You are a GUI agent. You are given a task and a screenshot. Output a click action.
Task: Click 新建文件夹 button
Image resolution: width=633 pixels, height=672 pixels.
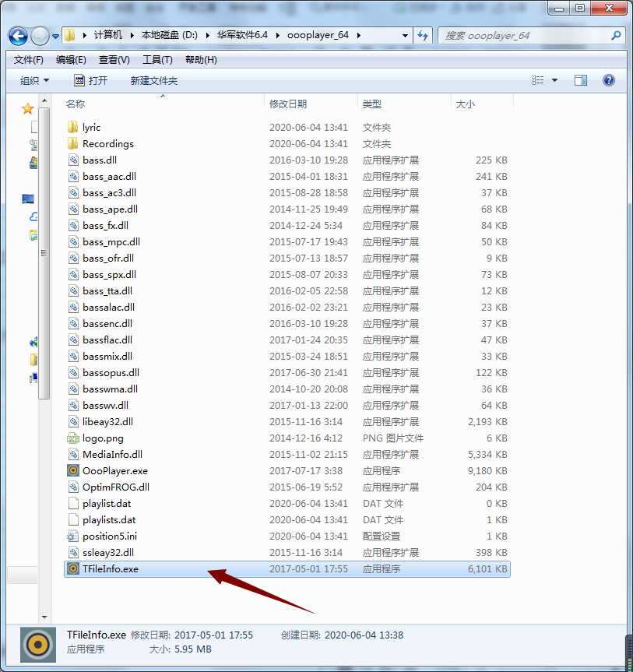pyautogui.click(x=154, y=80)
